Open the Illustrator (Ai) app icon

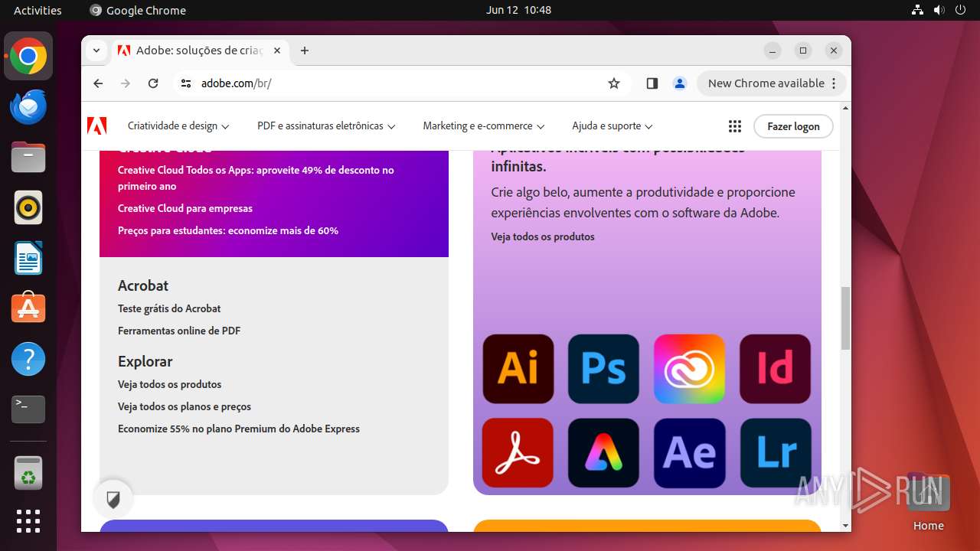point(518,369)
